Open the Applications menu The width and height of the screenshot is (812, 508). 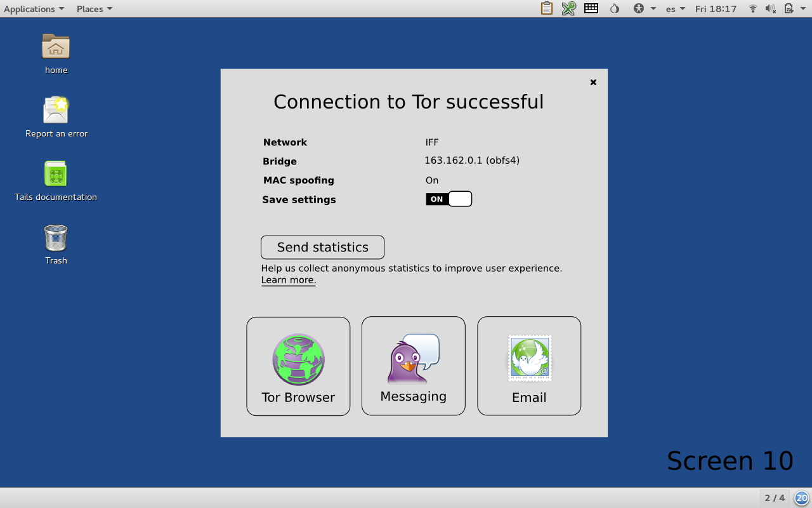point(34,9)
